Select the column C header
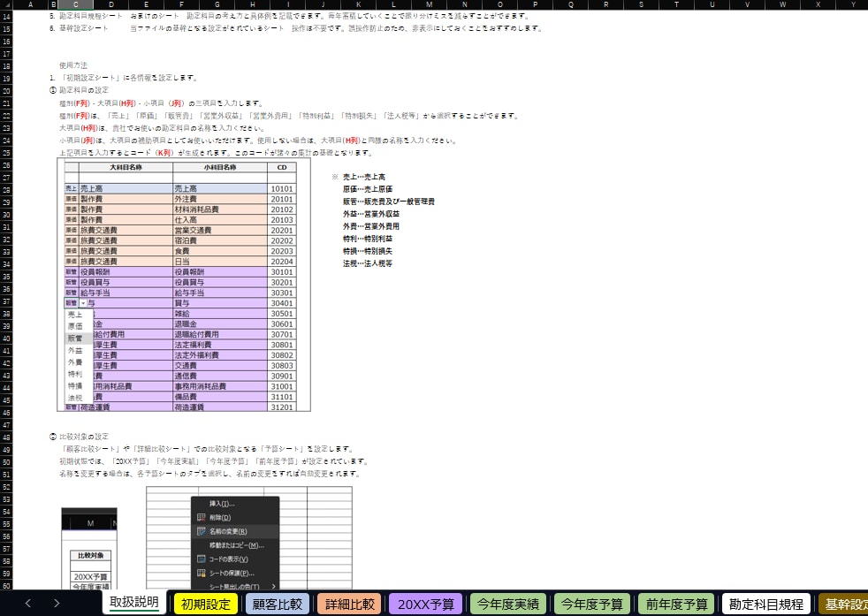Screen dimensions: 868x616 tap(76, 4)
